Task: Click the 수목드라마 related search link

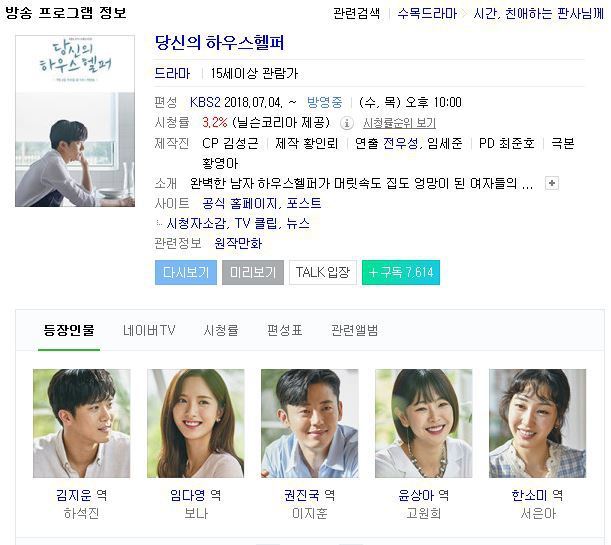Action: tap(427, 14)
